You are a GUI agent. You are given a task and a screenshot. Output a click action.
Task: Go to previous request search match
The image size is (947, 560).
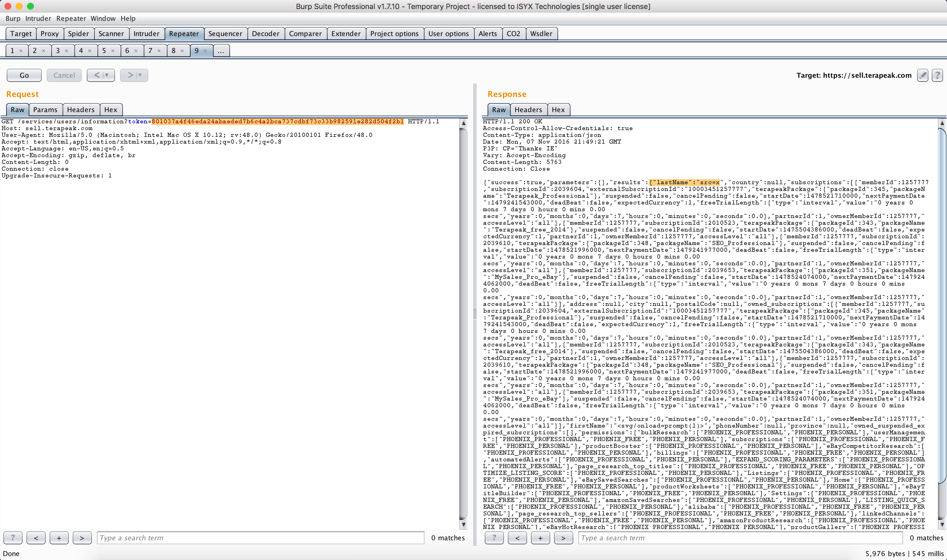point(36,538)
